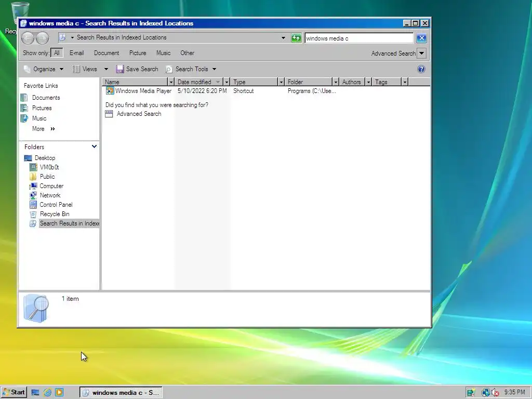The width and height of the screenshot is (532, 399).
Task: Click the Network icon in Folders tree
Action: point(33,195)
